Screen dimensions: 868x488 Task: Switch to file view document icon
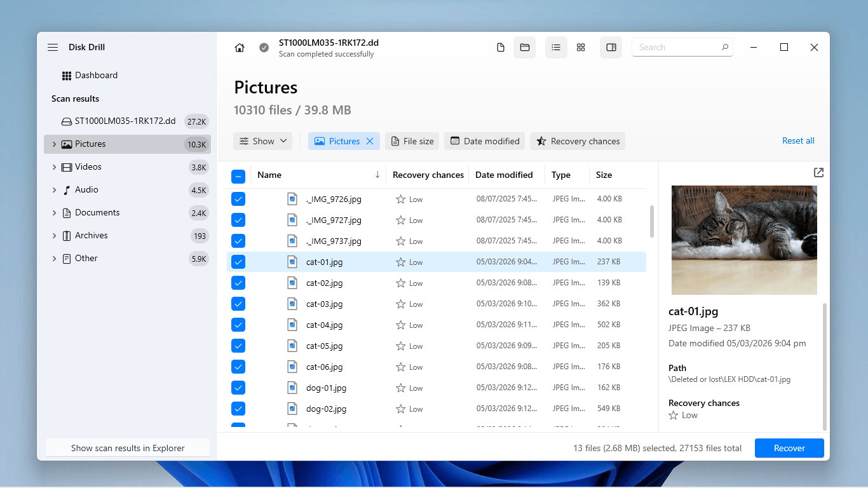pos(501,48)
